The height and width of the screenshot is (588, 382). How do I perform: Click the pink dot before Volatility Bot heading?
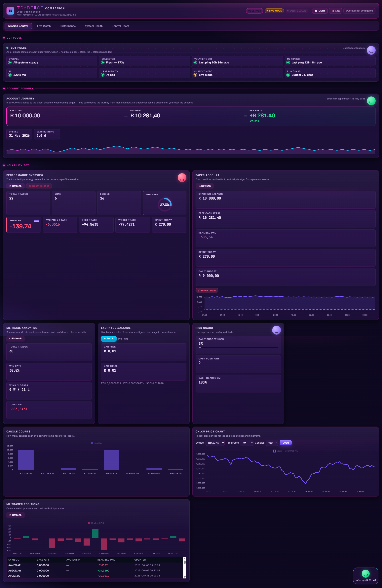[4, 165]
